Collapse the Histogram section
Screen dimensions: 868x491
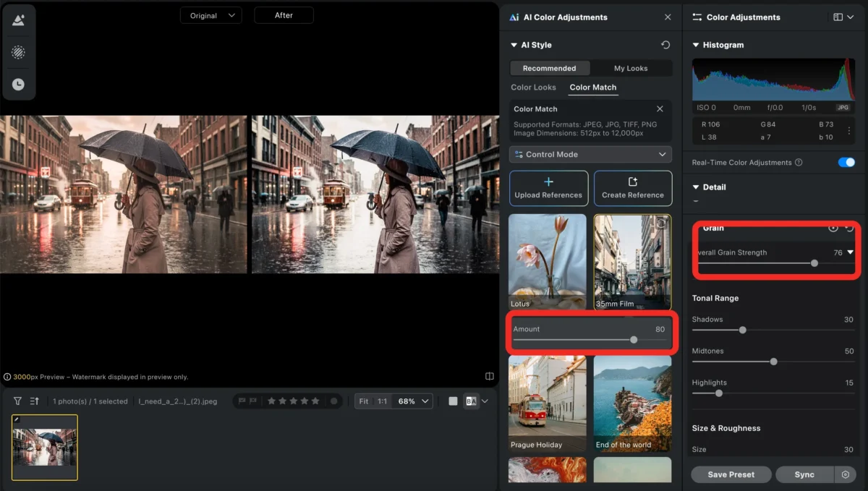click(695, 44)
